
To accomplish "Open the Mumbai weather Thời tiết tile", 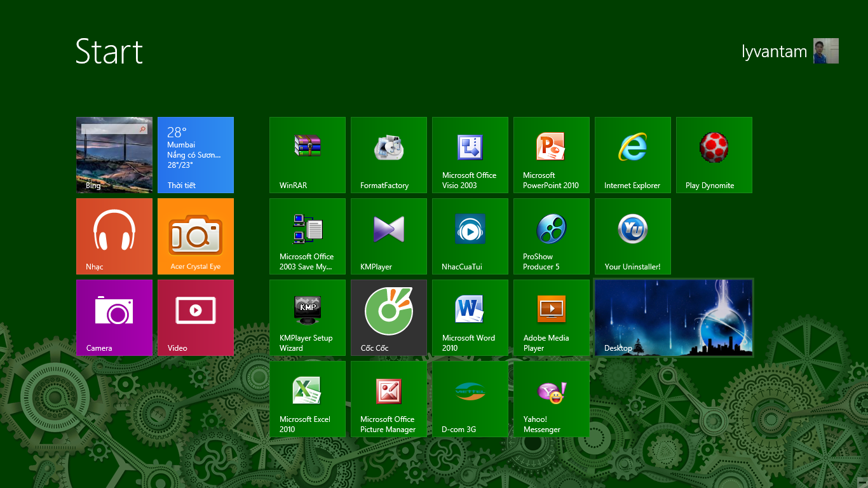I will pos(196,155).
